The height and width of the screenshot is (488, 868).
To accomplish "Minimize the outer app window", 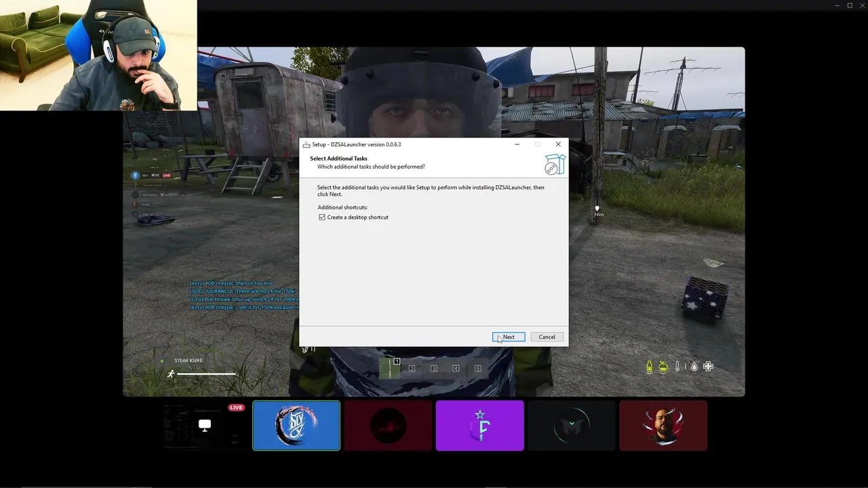I will [x=837, y=5].
